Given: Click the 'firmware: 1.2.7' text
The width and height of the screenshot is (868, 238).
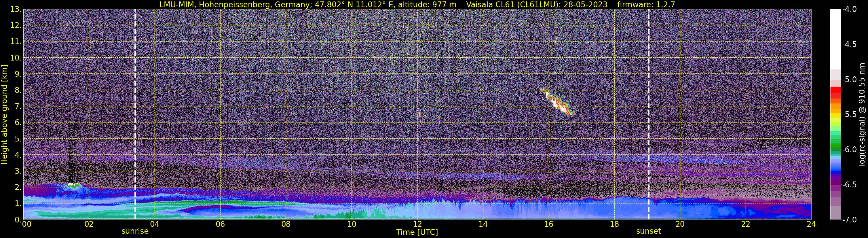Looking at the screenshot, I should click(x=646, y=4).
